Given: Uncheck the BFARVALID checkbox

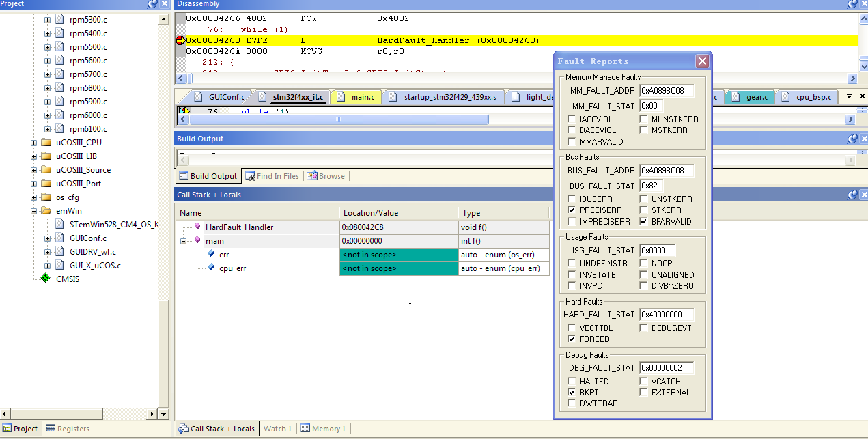Looking at the screenshot, I should click(x=644, y=221).
